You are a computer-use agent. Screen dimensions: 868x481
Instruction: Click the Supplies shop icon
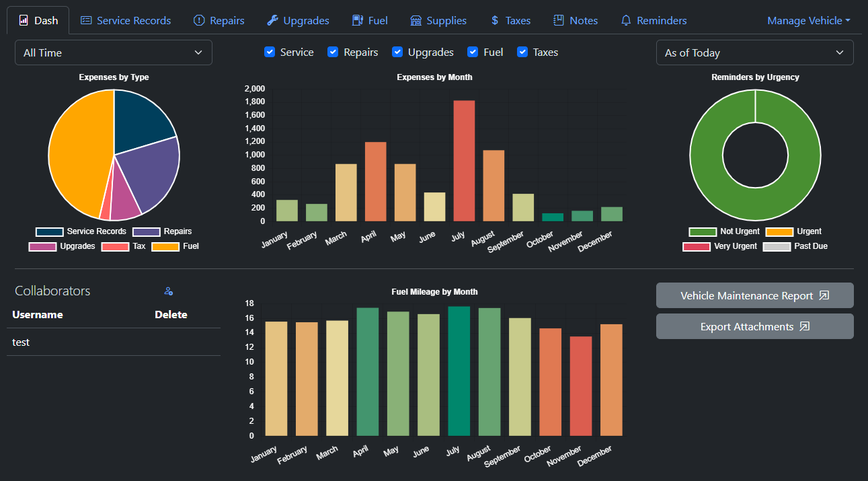pyautogui.click(x=416, y=20)
